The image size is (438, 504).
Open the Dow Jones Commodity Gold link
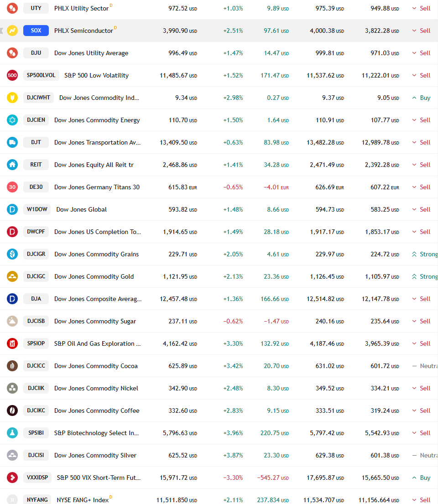pyautogui.click(x=94, y=276)
